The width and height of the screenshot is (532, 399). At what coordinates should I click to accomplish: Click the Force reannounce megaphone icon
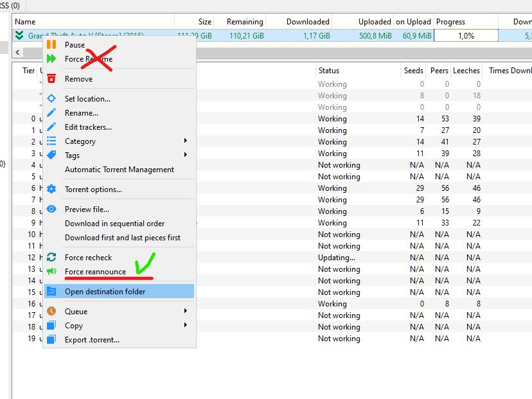coord(51,272)
